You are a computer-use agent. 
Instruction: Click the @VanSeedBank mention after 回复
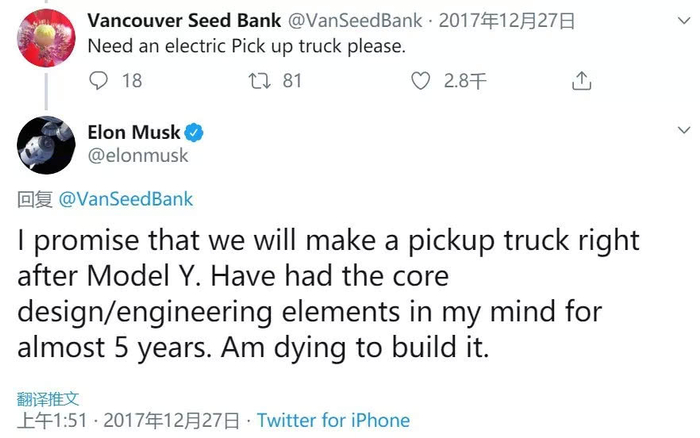(x=126, y=199)
